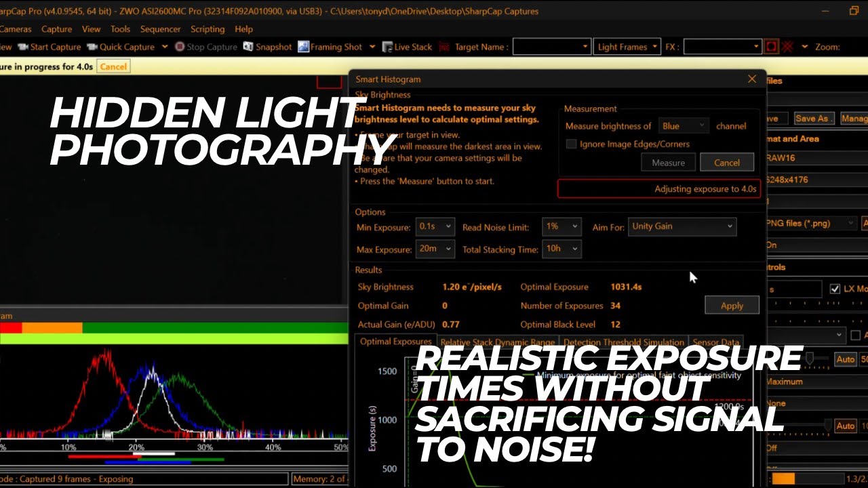This screenshot has width=868, height=488.
Task: Switch to Relative Stack Dynamic Range tab
Action: pos(497,342)
